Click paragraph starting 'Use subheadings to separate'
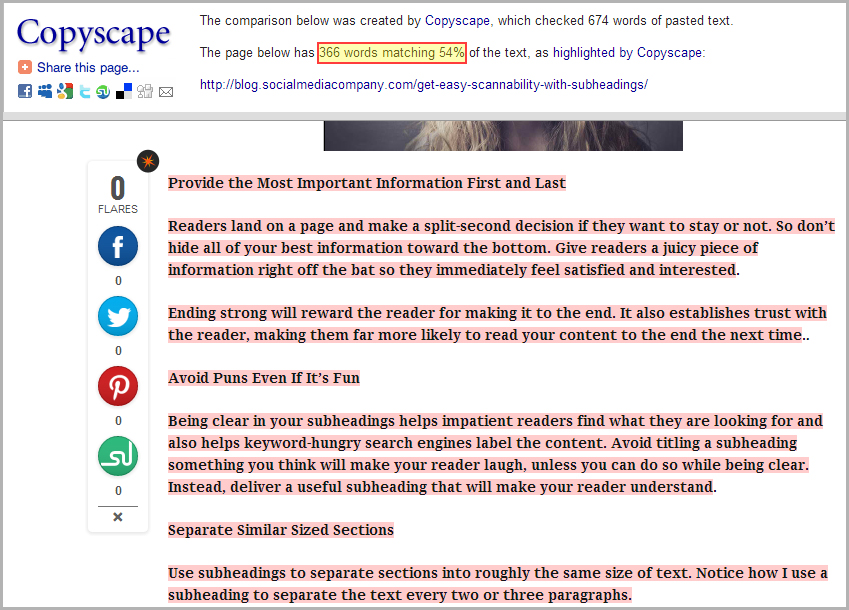The width and height of the screenshot is (849, 610). click(498, 583)
